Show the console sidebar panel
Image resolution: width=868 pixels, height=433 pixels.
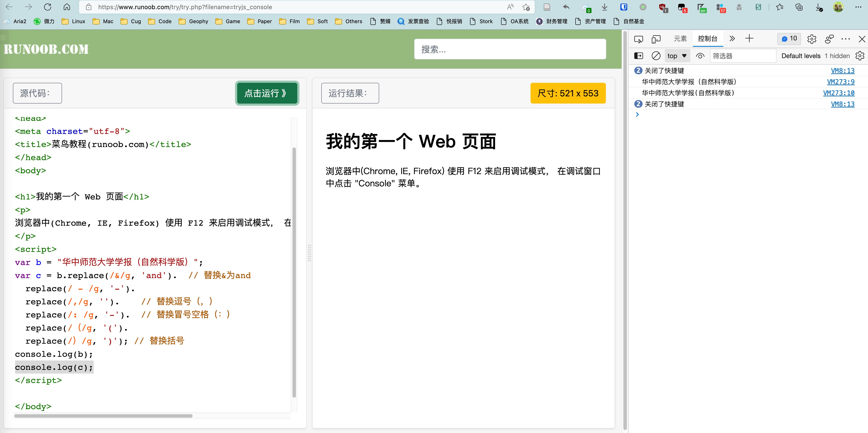coord(638,55)
